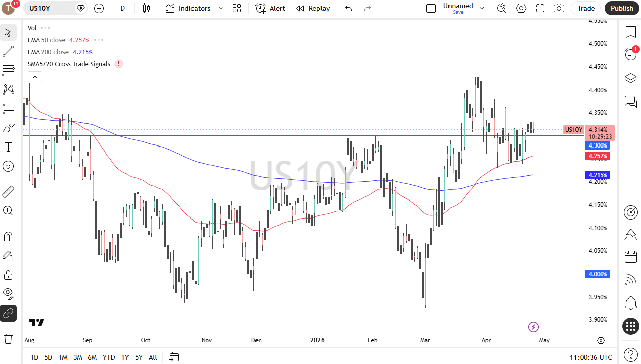Remove objects with the trash icon
Screen dimensions: 641x364
point(8,338)
